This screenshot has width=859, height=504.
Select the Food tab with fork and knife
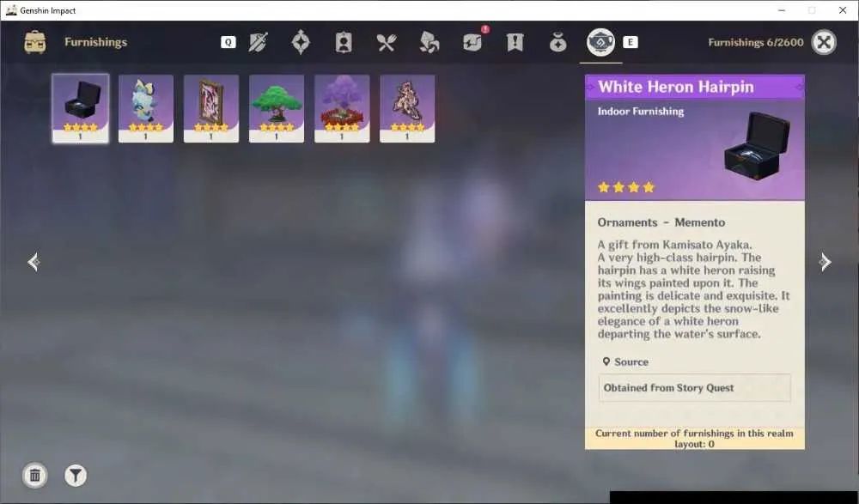[x=387, y=42]
